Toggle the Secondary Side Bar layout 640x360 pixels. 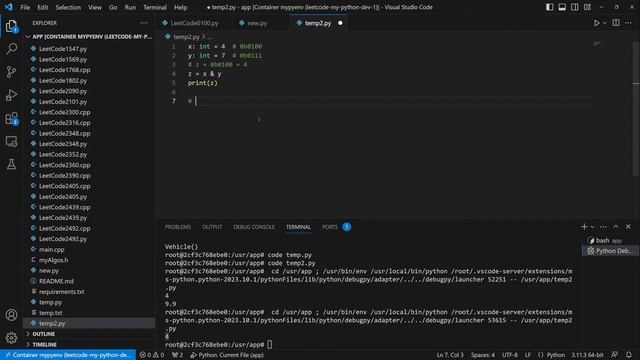[575, 7]
